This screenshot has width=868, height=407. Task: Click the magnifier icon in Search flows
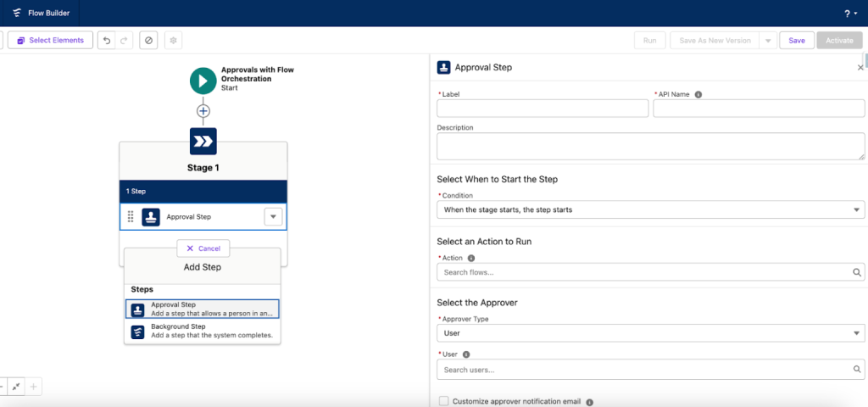(x=857, y=272)
